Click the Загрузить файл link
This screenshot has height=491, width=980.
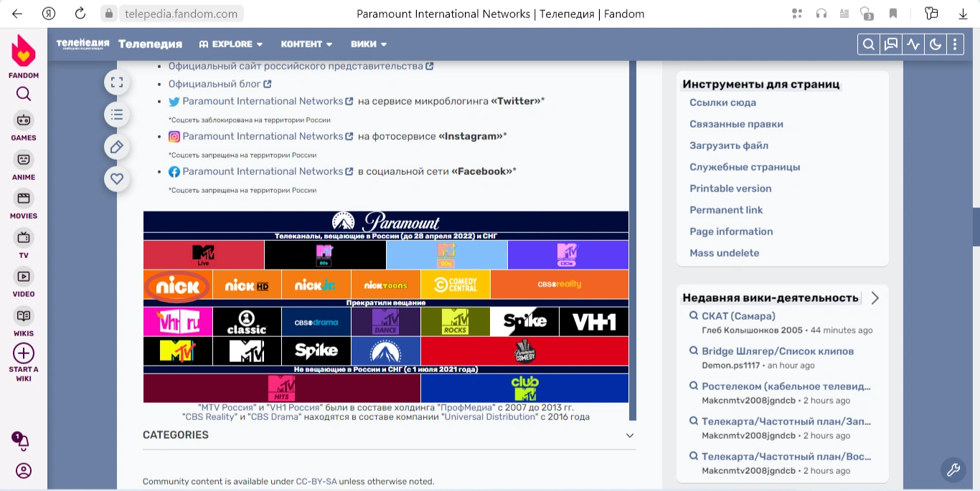coord(729,146)
